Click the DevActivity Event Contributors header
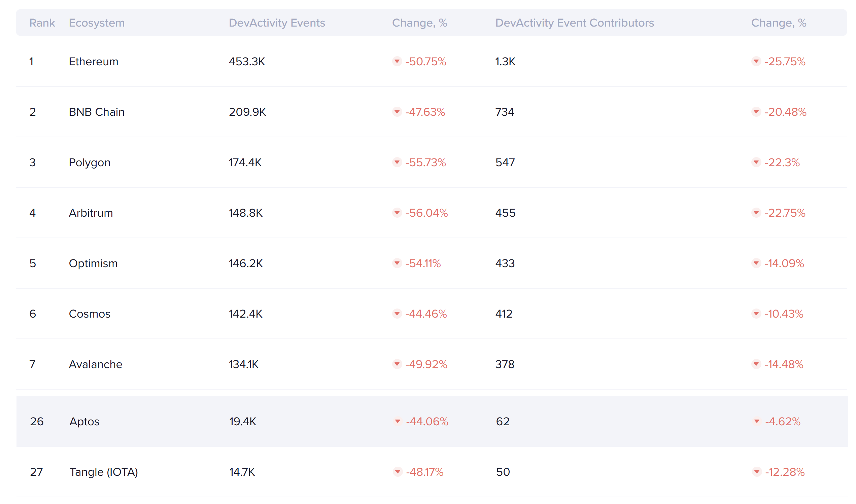This screenshot has width=856, height=504. click(x=574, y=23)
